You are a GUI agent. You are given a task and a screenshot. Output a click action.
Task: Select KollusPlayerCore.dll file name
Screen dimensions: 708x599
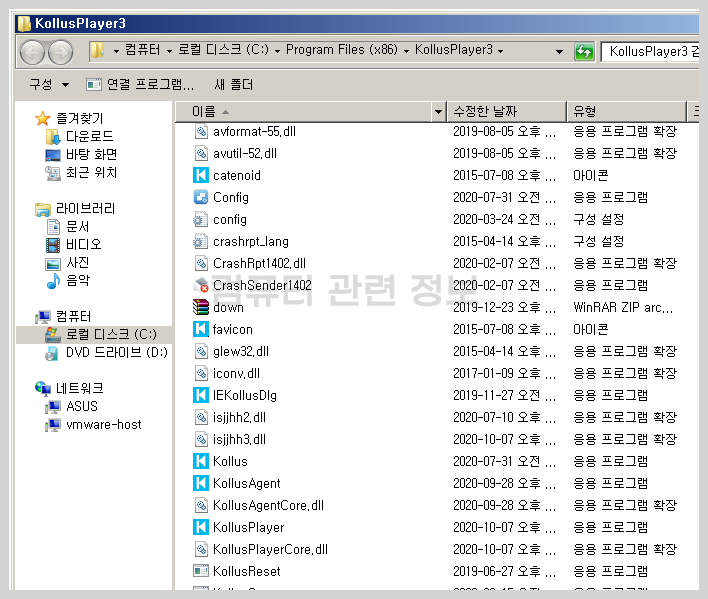[x=270, y=549]
